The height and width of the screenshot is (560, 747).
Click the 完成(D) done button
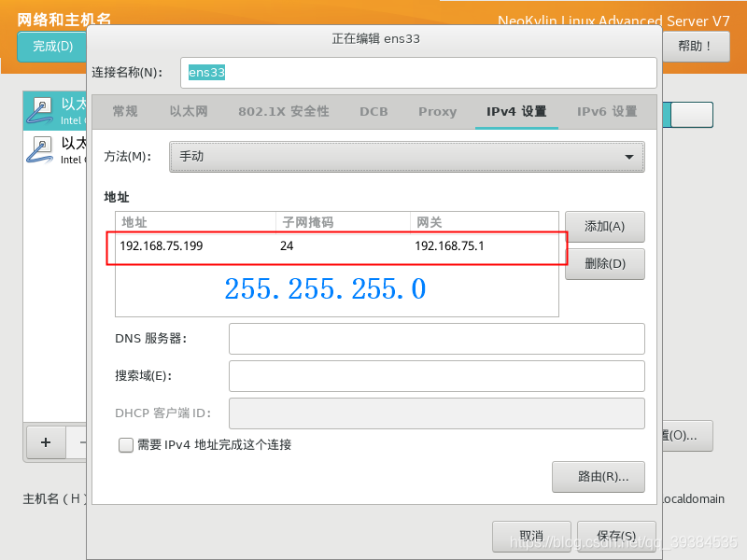point(52,46)
